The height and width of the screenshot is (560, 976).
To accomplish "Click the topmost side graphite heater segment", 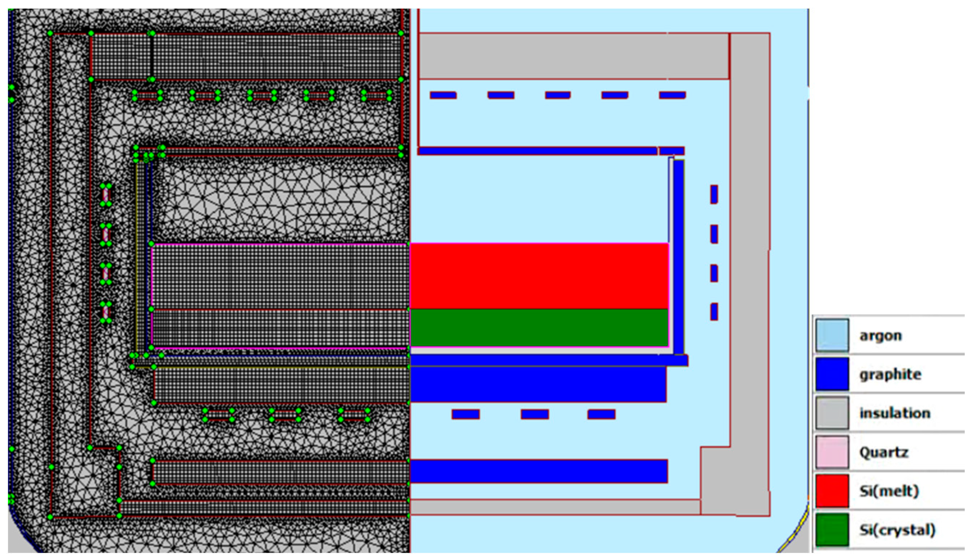I will (x=714, y=194).
